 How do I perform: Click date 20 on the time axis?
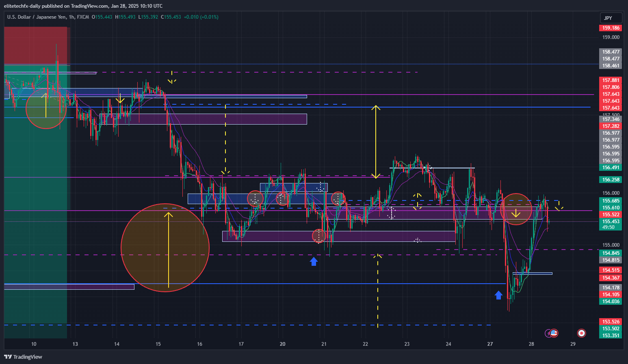[x=282, y=344]
